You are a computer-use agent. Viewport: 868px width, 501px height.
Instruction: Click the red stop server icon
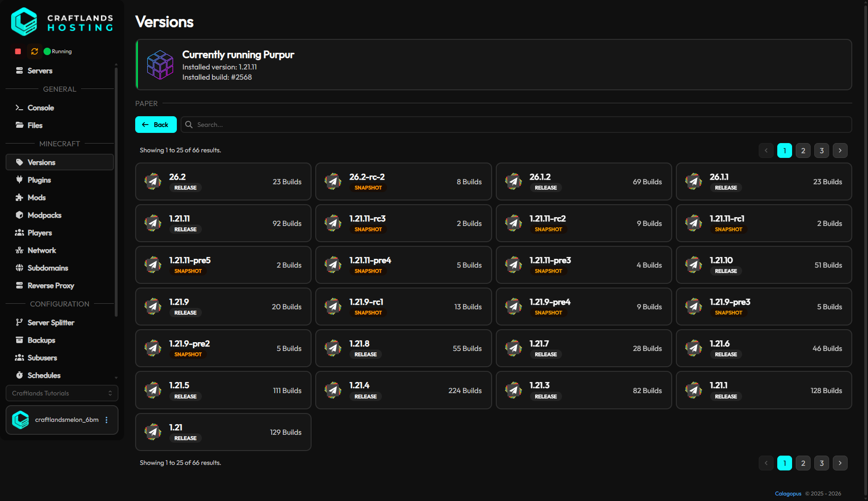pos(18,51)
